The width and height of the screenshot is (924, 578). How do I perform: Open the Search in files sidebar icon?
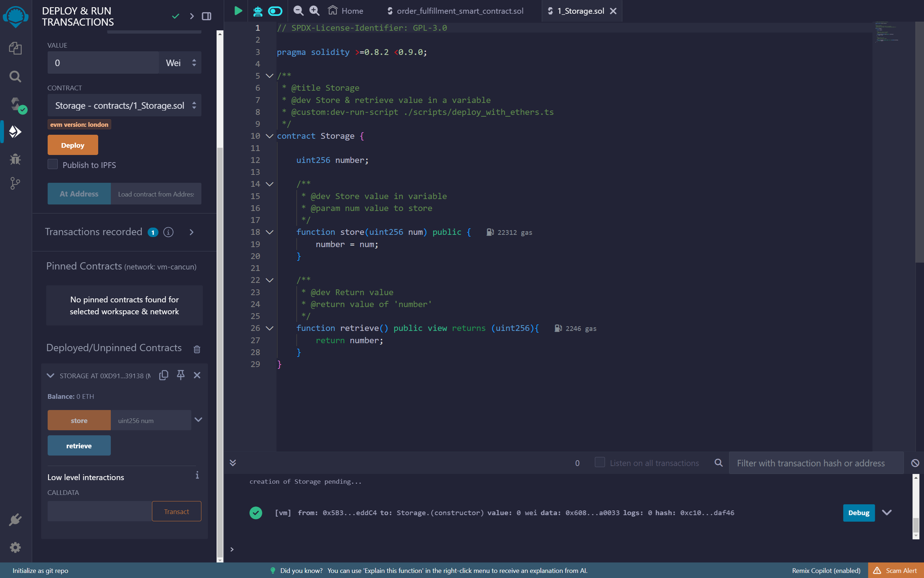point(15,77)
